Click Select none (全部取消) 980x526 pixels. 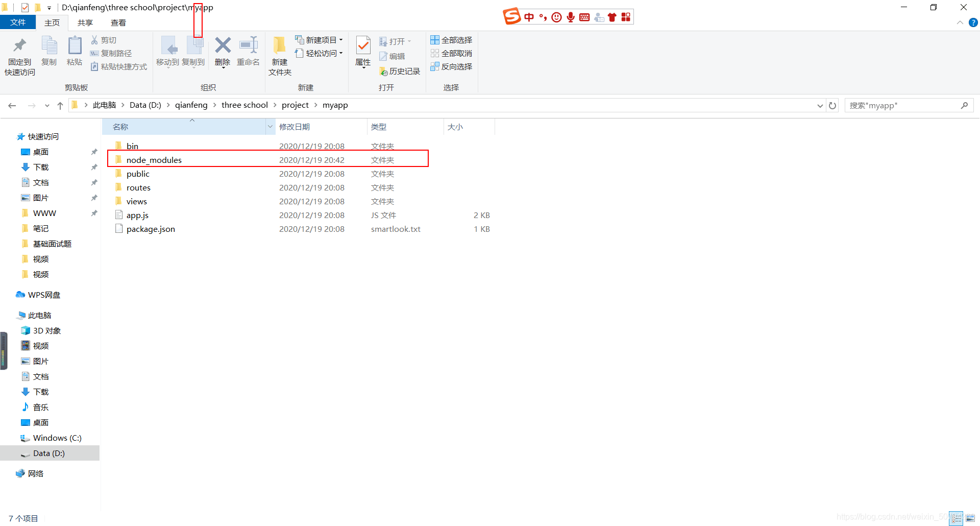[x=451, y=53]
